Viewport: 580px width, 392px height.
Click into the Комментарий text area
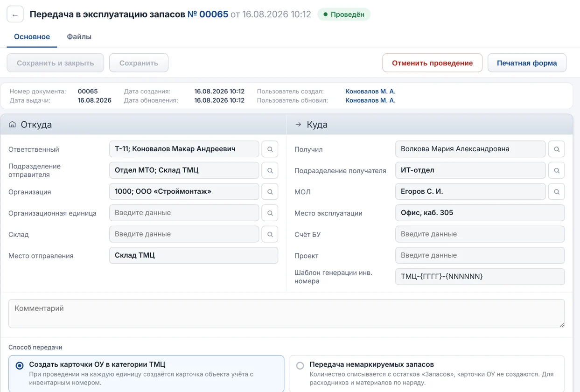(x=287, y=314)
